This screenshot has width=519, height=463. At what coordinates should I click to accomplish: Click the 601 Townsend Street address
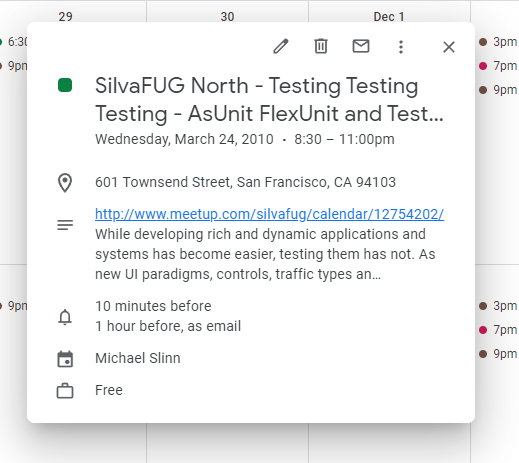point(245,182)
